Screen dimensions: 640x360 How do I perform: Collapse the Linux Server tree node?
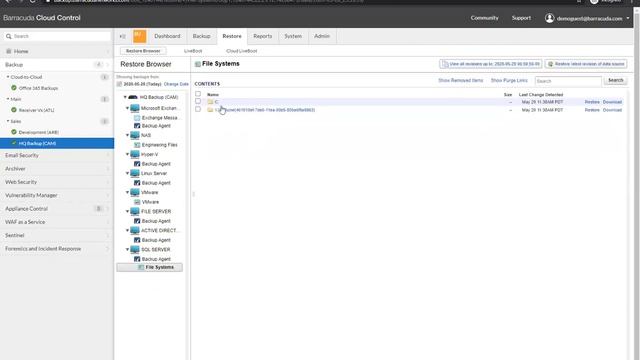[x=127, y=173]
